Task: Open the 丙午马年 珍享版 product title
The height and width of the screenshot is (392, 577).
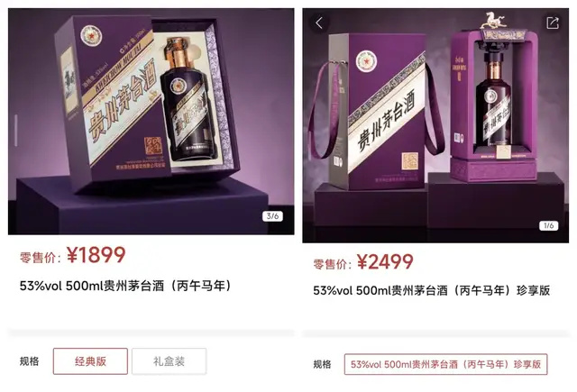Action: pos(431,290)
